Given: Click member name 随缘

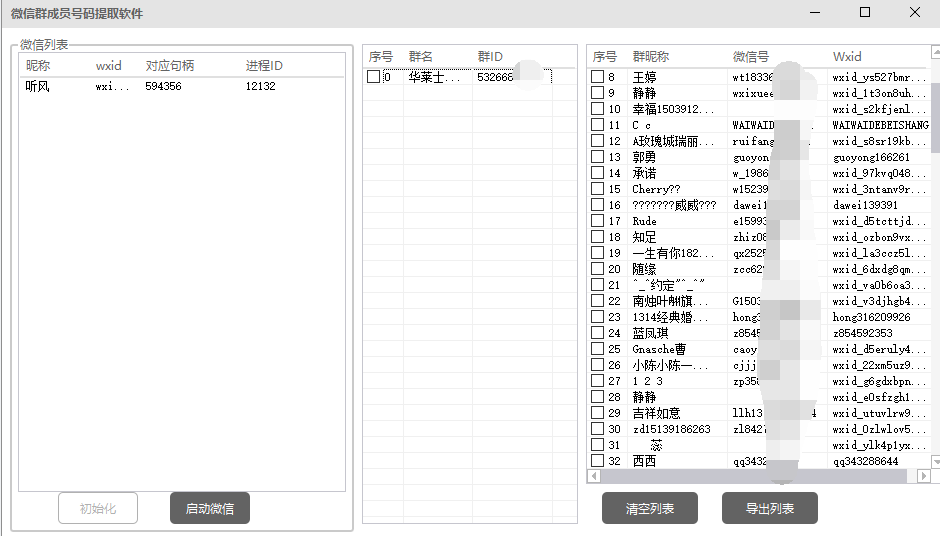Looking at the screenshot, I should tap(644, 269).
